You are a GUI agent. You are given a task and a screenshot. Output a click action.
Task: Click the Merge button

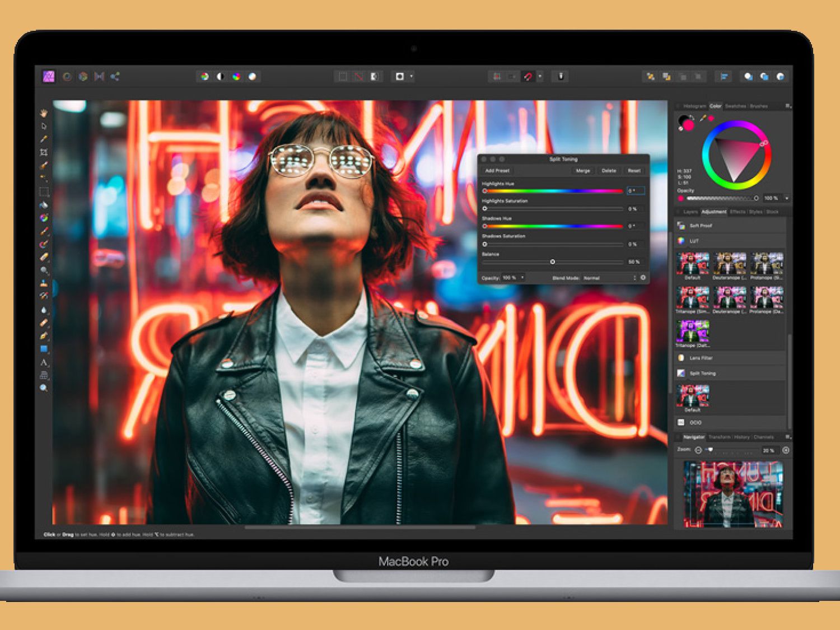(x=583, y=170)
